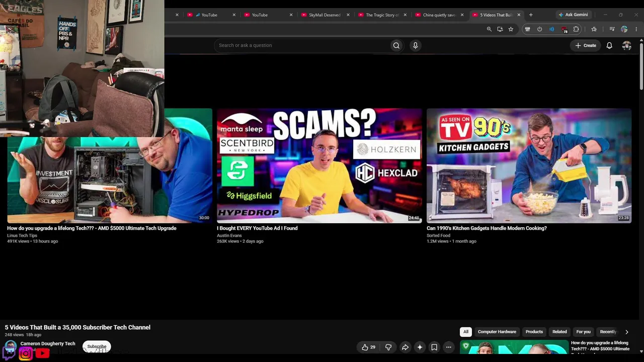Image resolution: width=644 pixels, height=362 pixels.
Task: Click the Cameron Dougherty Tech channel avatar
Action: point(11,346)
